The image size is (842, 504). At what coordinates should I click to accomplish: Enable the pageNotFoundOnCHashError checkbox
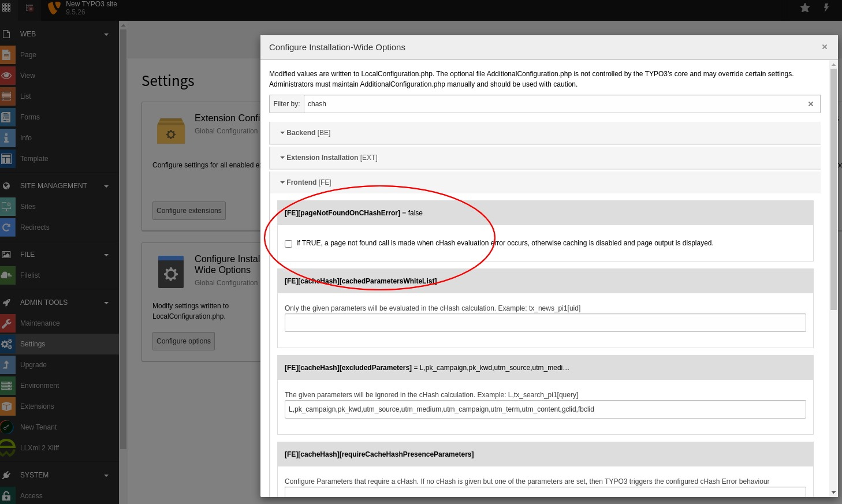pos(288,244)
